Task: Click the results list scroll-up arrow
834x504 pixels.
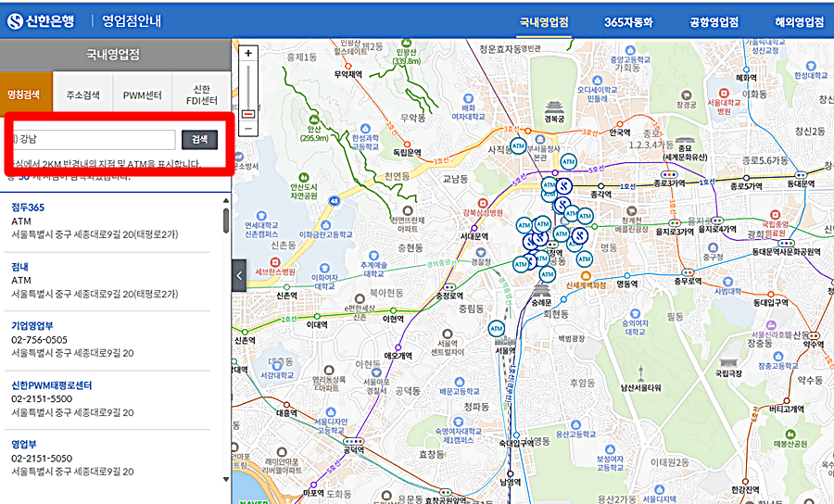Action: pyautogui.click(x=226, y=201)
